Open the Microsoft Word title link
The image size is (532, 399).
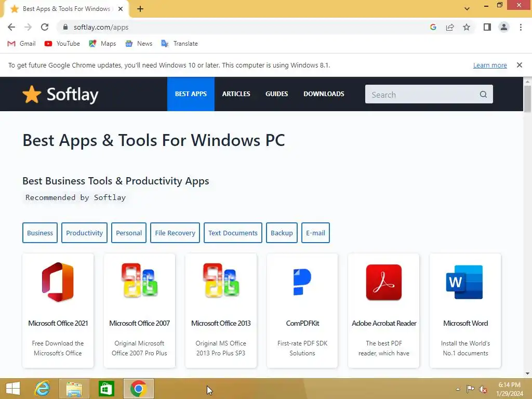(x=465, y=323)
